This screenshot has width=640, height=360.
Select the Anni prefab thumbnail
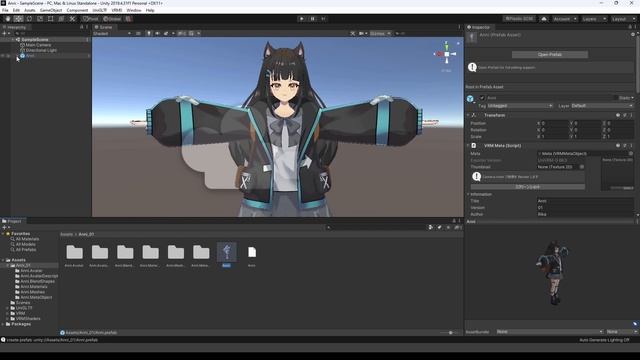pyautogui.click(x=227, y=252)
